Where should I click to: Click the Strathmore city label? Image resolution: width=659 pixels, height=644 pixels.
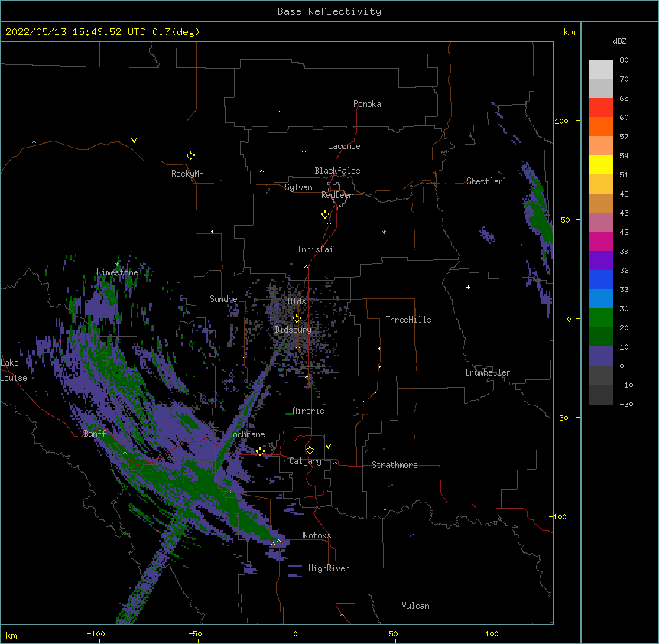point(394,465)
